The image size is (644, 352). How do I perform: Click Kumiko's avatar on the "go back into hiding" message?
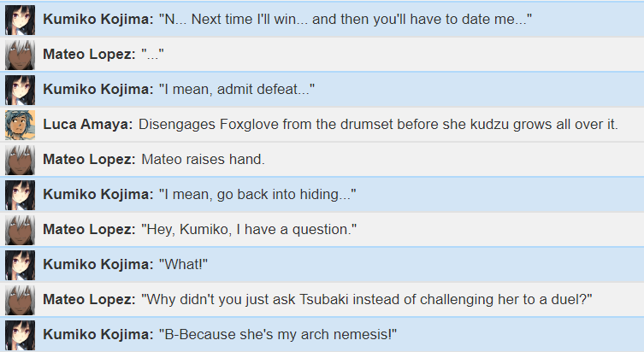tap(21, 195)
